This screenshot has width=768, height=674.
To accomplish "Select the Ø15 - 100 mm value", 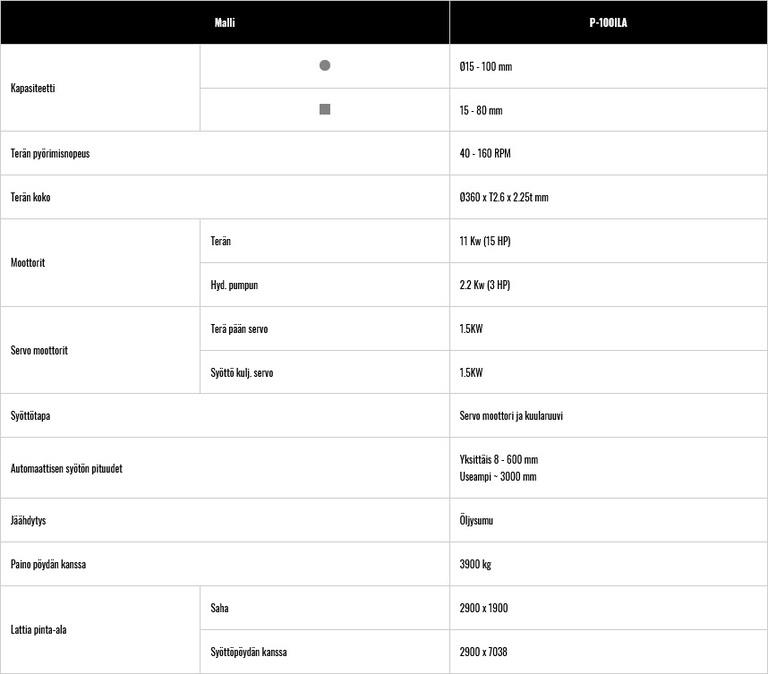I will [486, 67].
